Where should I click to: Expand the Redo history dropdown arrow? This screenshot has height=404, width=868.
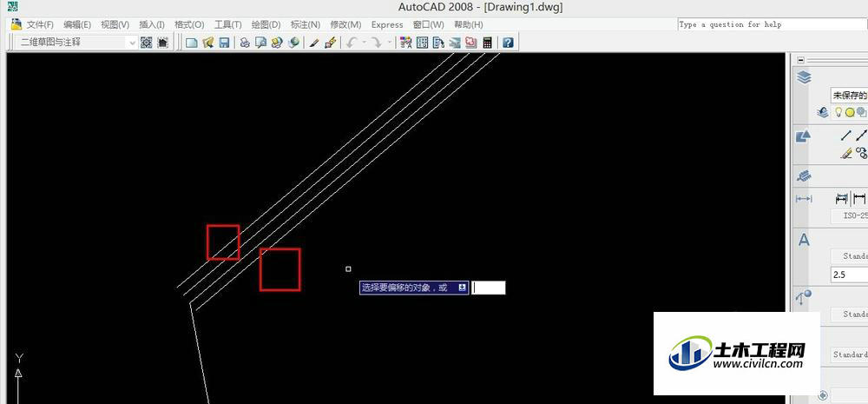click(x=389, y=42)
